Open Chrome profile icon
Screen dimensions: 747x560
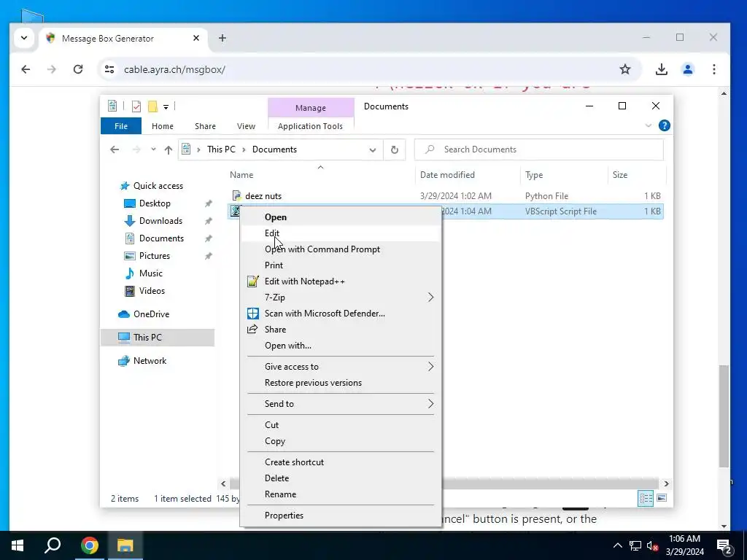(x=687, y=69)
